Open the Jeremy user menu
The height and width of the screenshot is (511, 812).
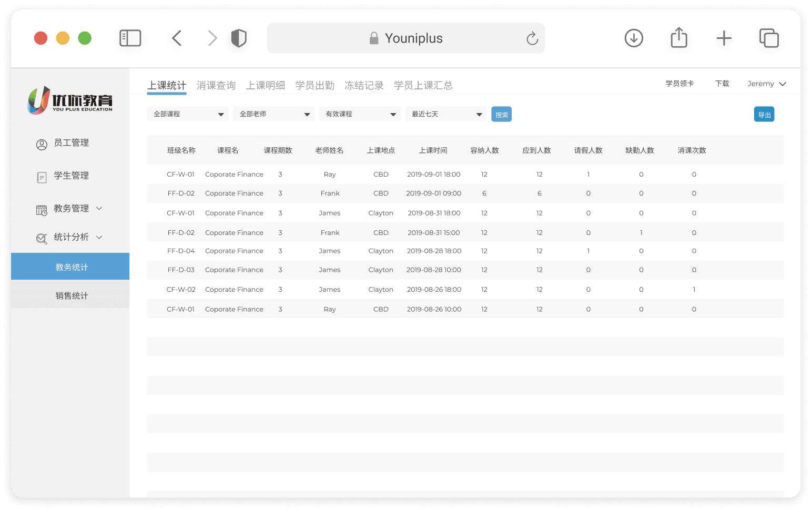coord(767,84)
